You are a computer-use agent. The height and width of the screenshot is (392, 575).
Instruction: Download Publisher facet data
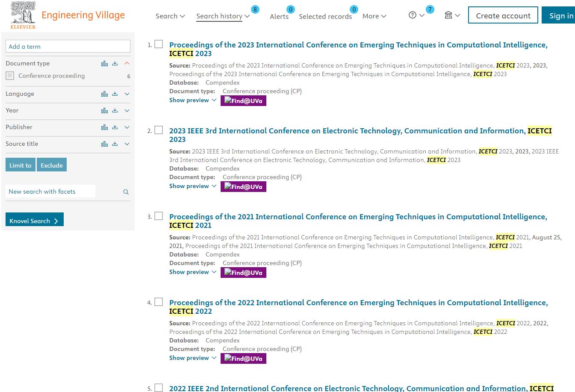click(115, 127)
